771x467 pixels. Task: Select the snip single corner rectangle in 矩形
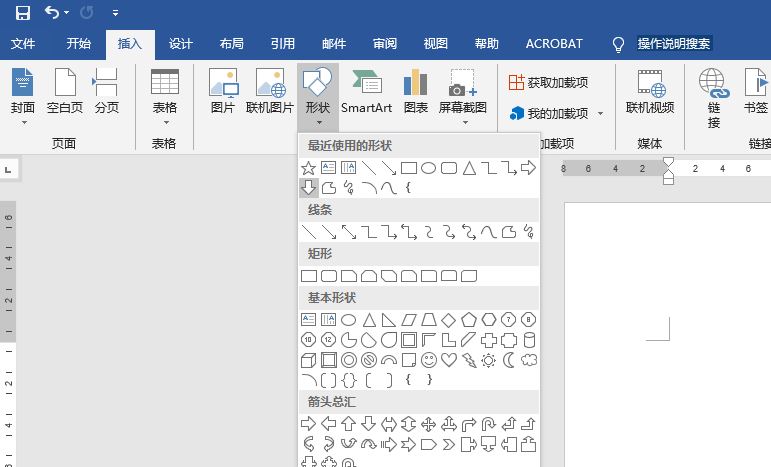pyautogui.click(x=349, y=276)
